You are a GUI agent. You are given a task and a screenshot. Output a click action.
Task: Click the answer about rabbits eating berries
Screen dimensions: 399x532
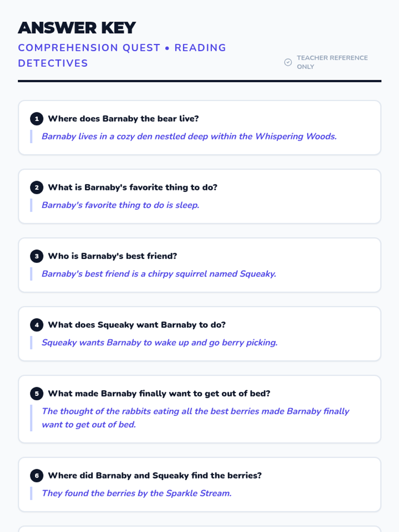click(196, 418)
